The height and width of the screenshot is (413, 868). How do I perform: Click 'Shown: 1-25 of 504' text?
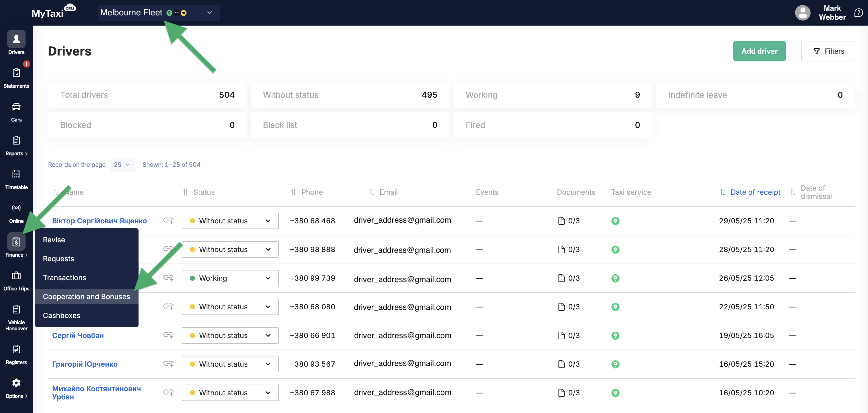171,165
